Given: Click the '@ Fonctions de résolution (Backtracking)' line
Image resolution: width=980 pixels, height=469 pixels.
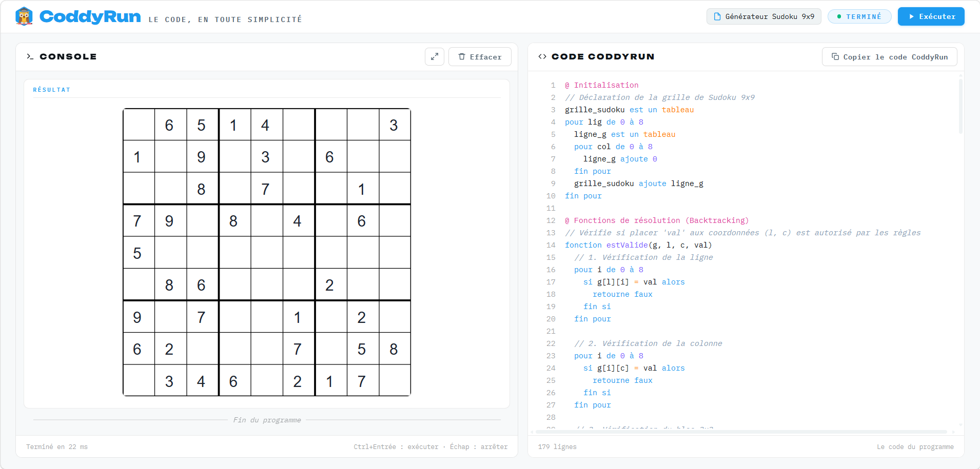Looking at the screenshot, I should click(657, 220).
